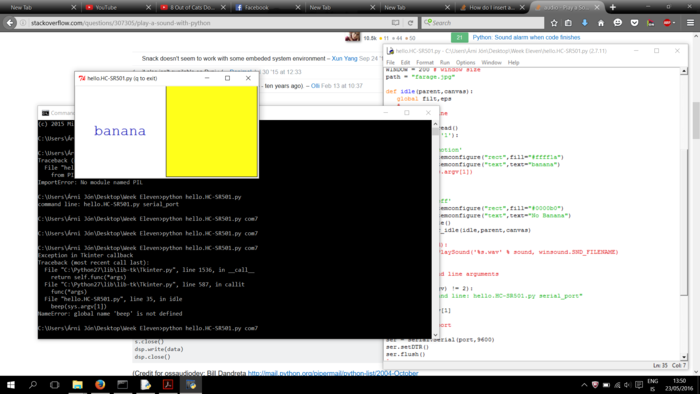Bookmark this page with the star icon
This screenshot has width=700, height=394.
(x=554, y=23)
